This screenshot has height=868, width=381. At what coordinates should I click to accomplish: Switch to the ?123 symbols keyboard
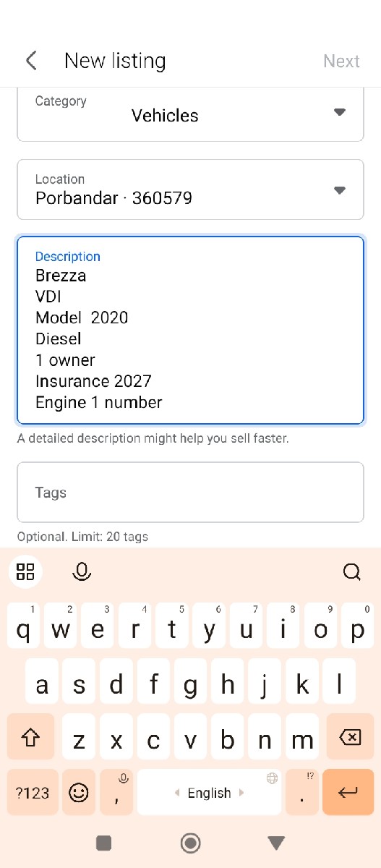[33, 792]
